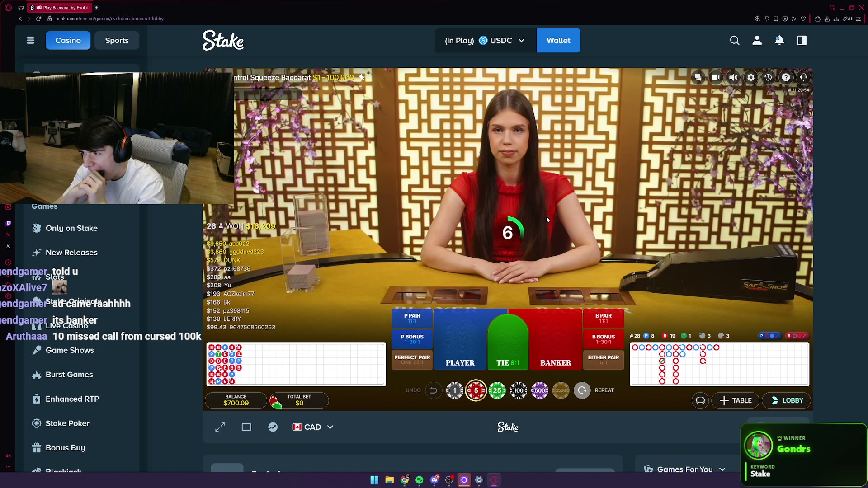
Task: Open the bead road scoreboard
Action: [296, 364]
